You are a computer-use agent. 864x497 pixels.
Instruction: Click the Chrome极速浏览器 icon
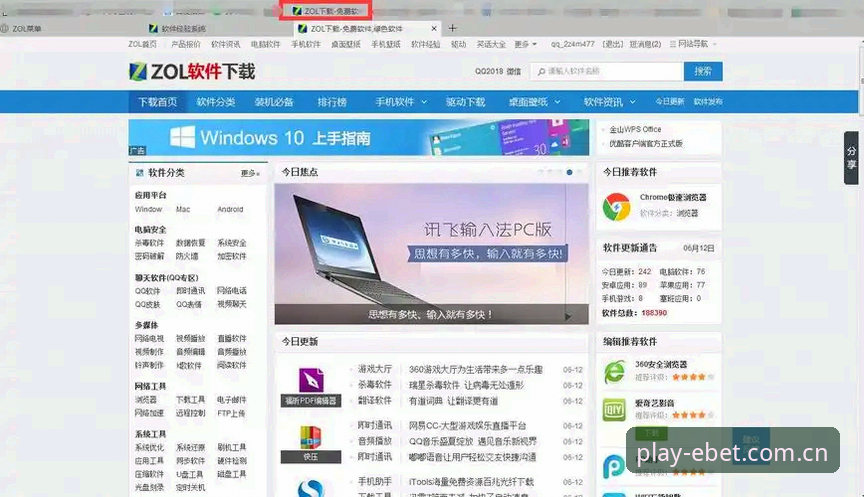[x=616, y=207]
